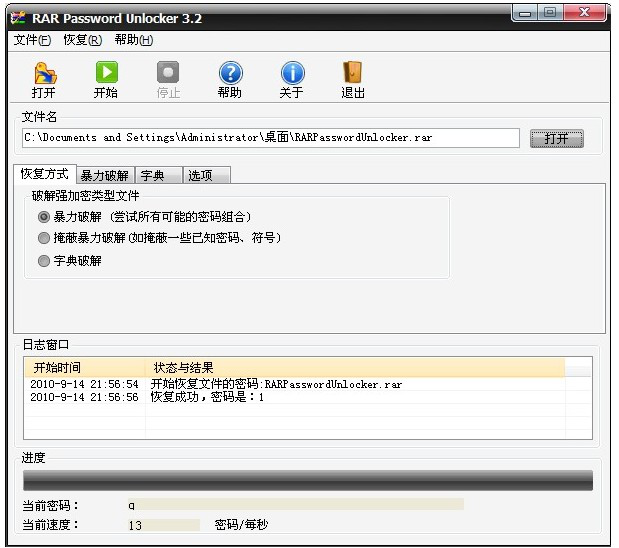Open the 恢复(R) menu
Image resolution: width=619 pixels, height=548 pixels.
(x=83, y=40)
